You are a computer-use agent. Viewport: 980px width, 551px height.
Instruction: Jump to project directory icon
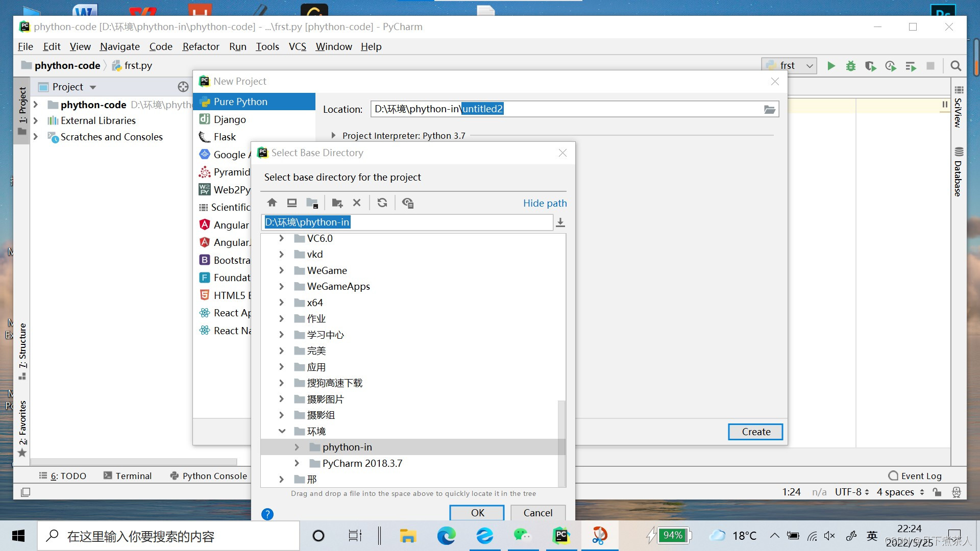[312, 203]
